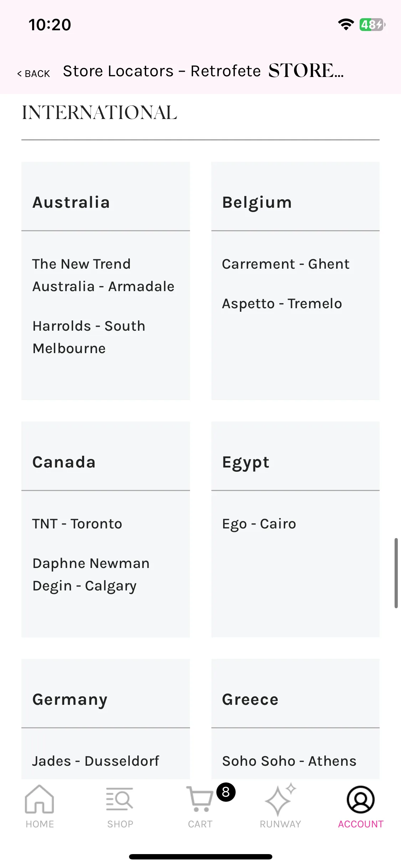This screenshot has width=401, height=868.
Task: Select Soho Soho - Athens store
Action: pos(289,761)
